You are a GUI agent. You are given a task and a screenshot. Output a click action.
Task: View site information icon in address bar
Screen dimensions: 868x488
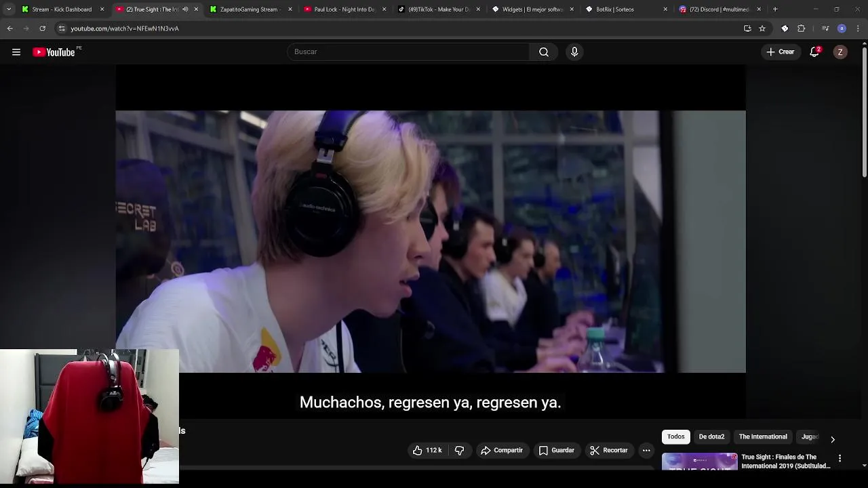pyautogui.click(x=62, y=28)
